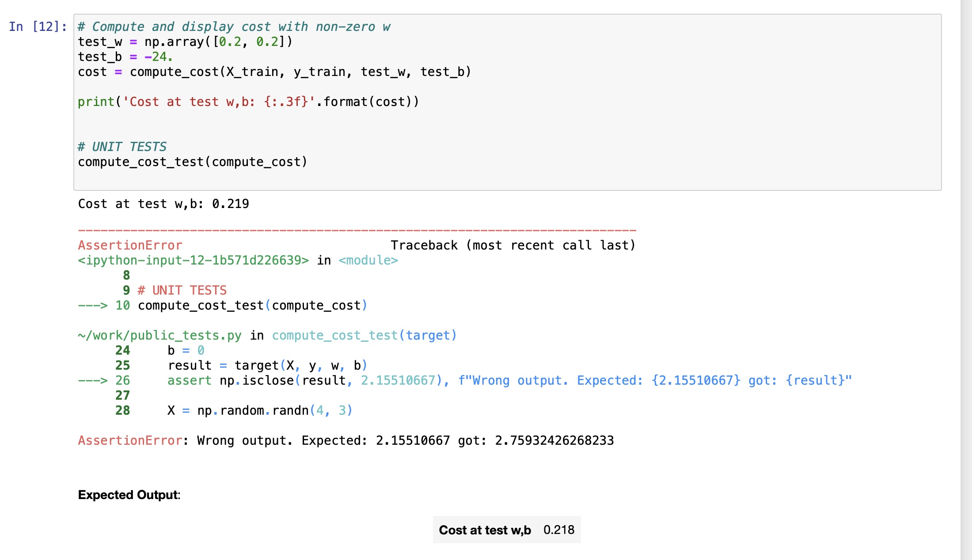Screen dimensions: 972x560
Task: Click compute_cost_test(target) in the traceback
Action: tap(364, 336)
